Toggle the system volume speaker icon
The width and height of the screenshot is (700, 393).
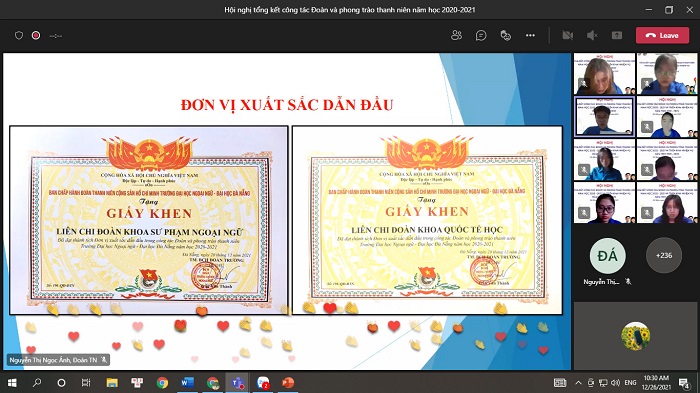point(615,383)
